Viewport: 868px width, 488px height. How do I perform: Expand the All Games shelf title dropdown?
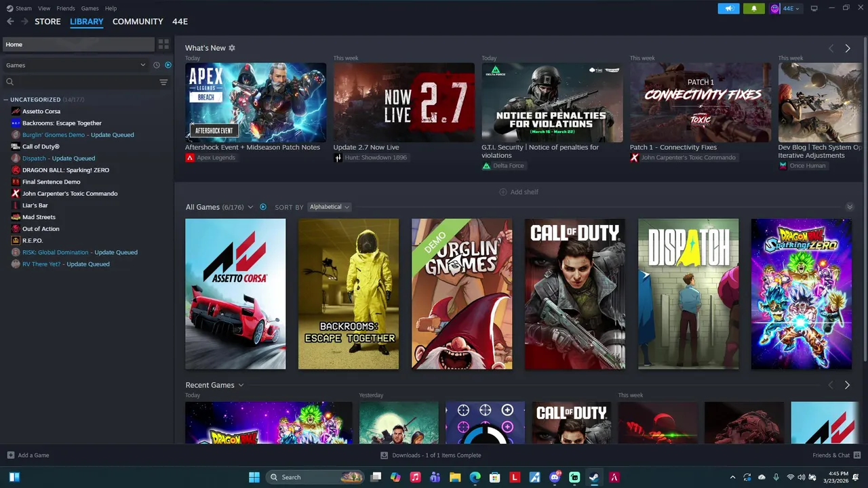tap(250, 207)
